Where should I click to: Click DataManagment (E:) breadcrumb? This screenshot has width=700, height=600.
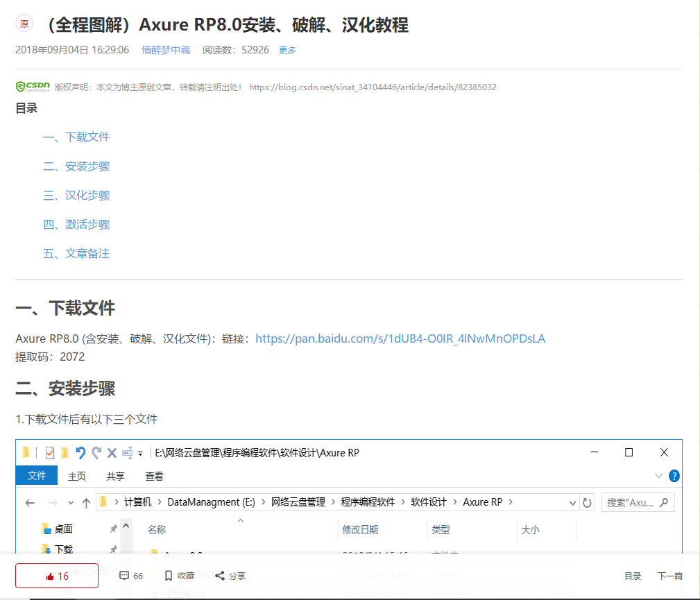point(211,502)
